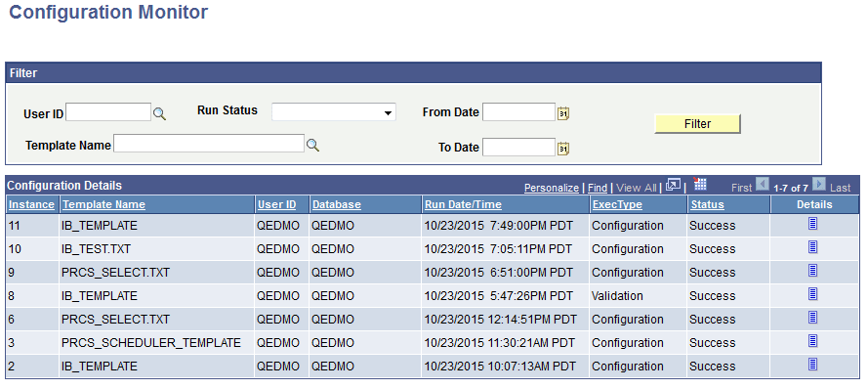The width and height of the screenshot is (868, 389).
Task: Open details for instance 10
Action: click(x=812, y=246)
